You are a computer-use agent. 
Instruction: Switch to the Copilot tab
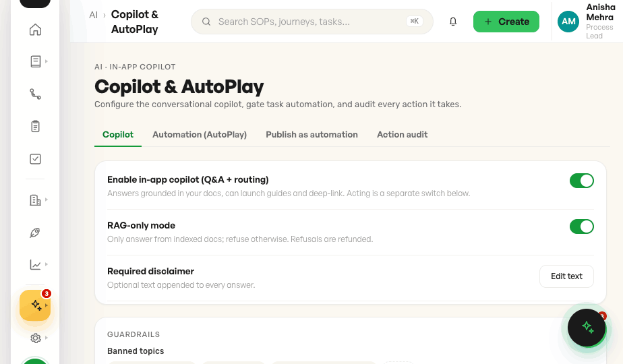pyautogui.click(x=118, y=135)
